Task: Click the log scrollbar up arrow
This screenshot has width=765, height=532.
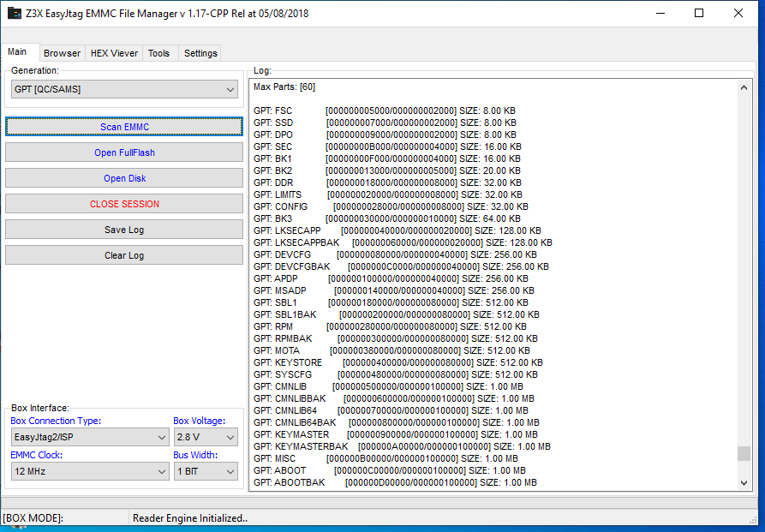Action: point(744,88)
